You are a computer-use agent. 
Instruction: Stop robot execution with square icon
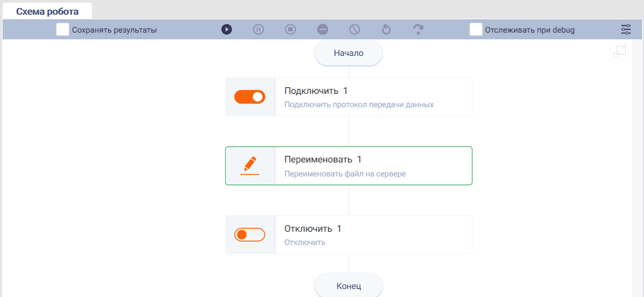(291, 29)
